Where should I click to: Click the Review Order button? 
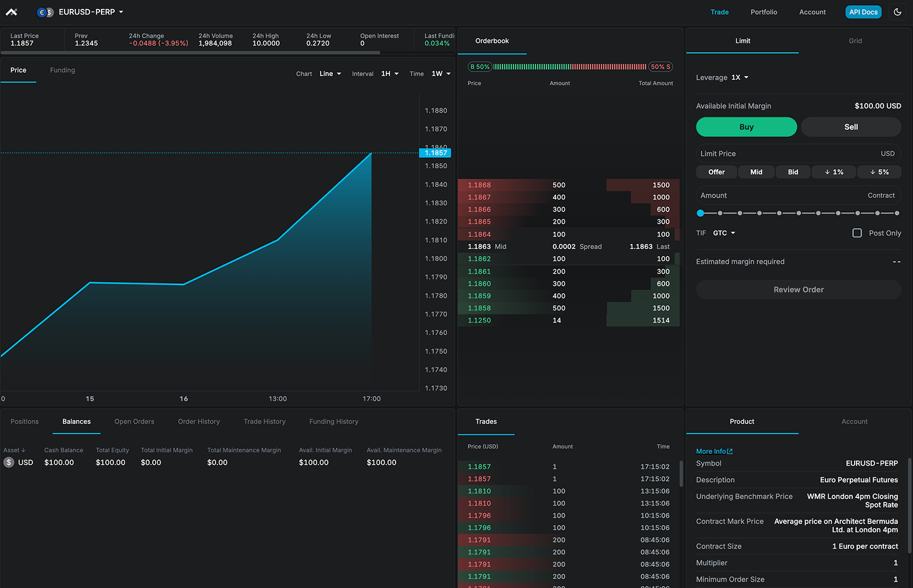click(798, 290)
